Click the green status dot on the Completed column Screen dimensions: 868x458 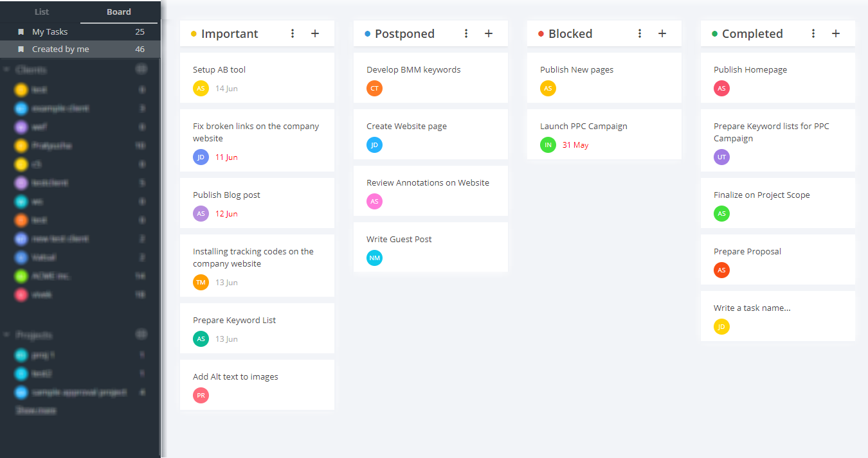(x=716, y=33)
